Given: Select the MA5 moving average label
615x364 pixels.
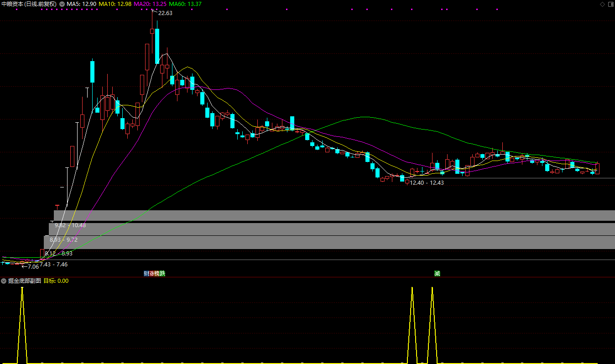Looking at the screenshot, I should click(x=81, y=4).
